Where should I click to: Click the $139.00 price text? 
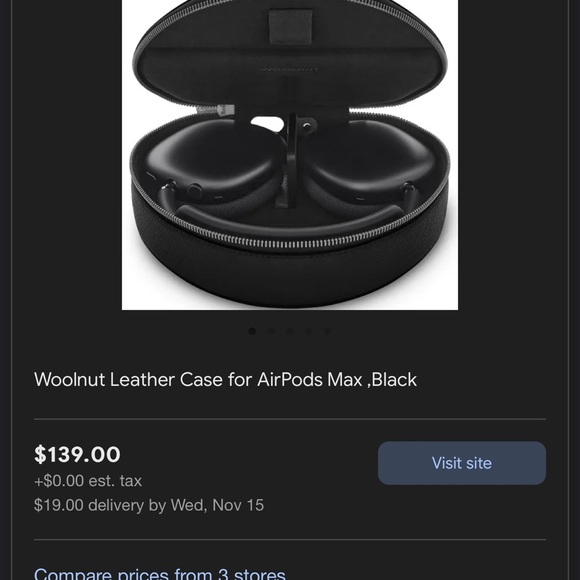point(77,454)
